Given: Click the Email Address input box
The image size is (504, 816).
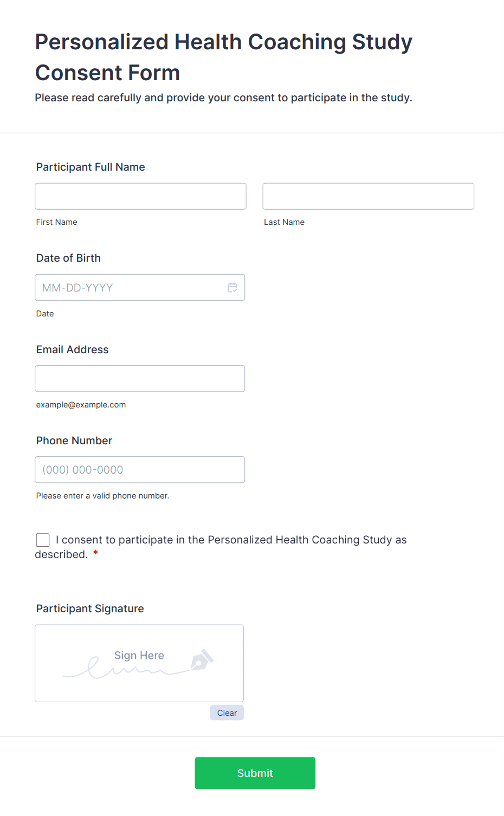Looking at the screenshot, I should (x=140, y=379).
